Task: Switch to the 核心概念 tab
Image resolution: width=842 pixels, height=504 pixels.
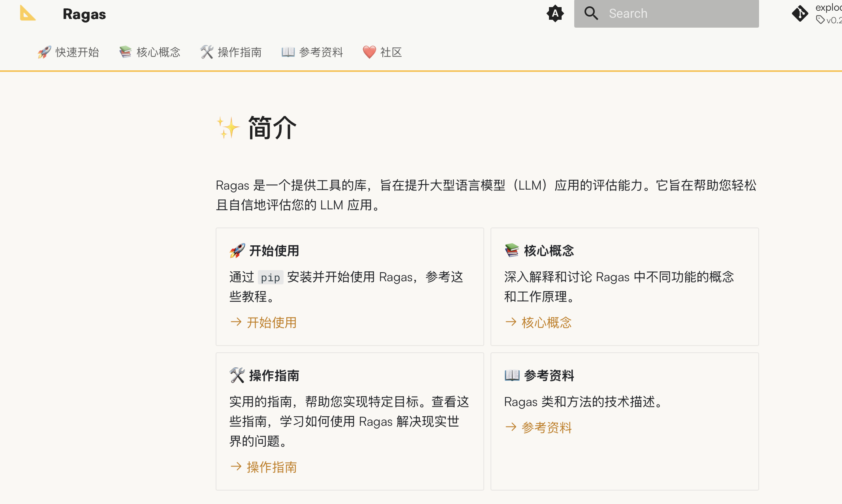Action: click(x=158, y=52)
